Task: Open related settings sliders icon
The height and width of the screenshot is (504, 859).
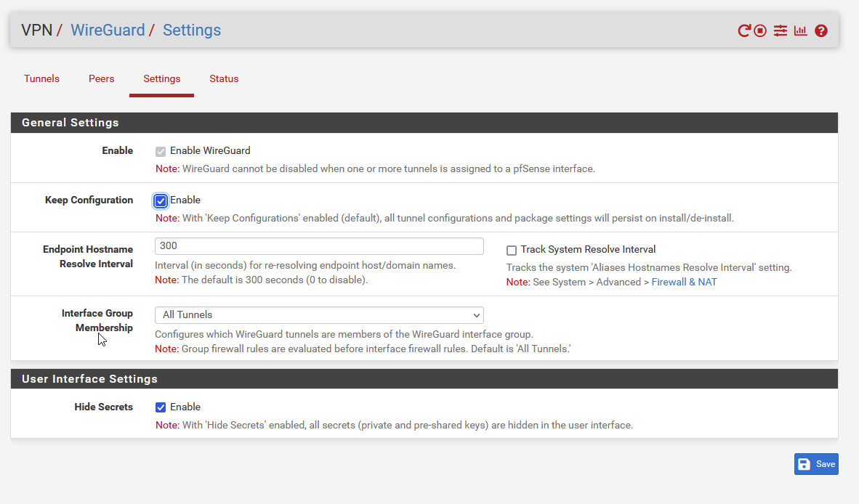Action: (780, 31)
